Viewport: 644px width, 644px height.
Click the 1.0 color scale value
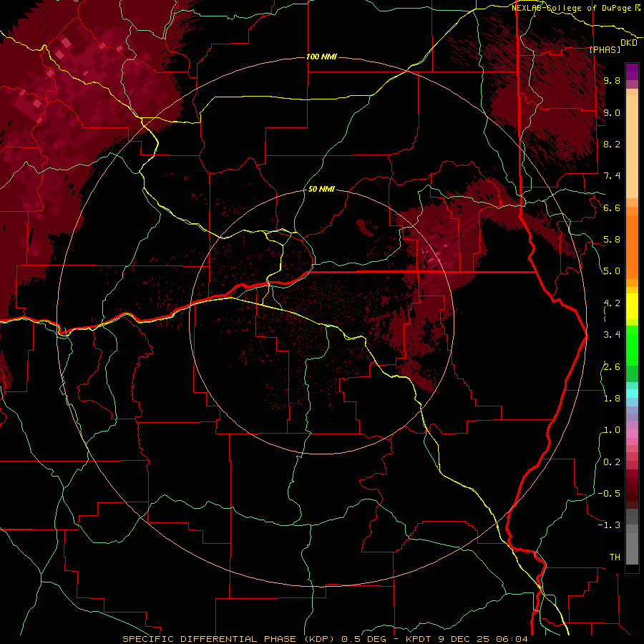pos(612,429)
